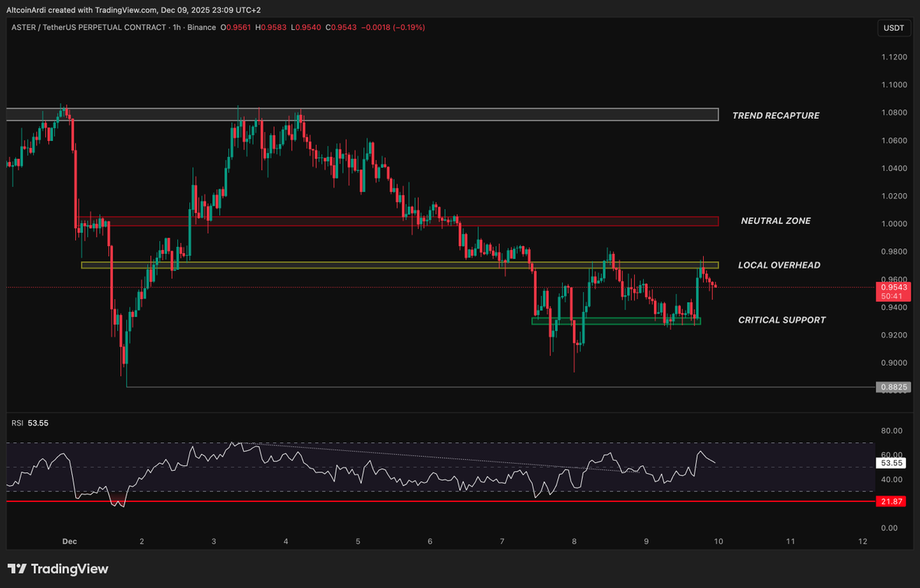The width and height of the screenshot is (920, 588).
Task: Select the red neutral zone rectangle
Action: [399, 222]
